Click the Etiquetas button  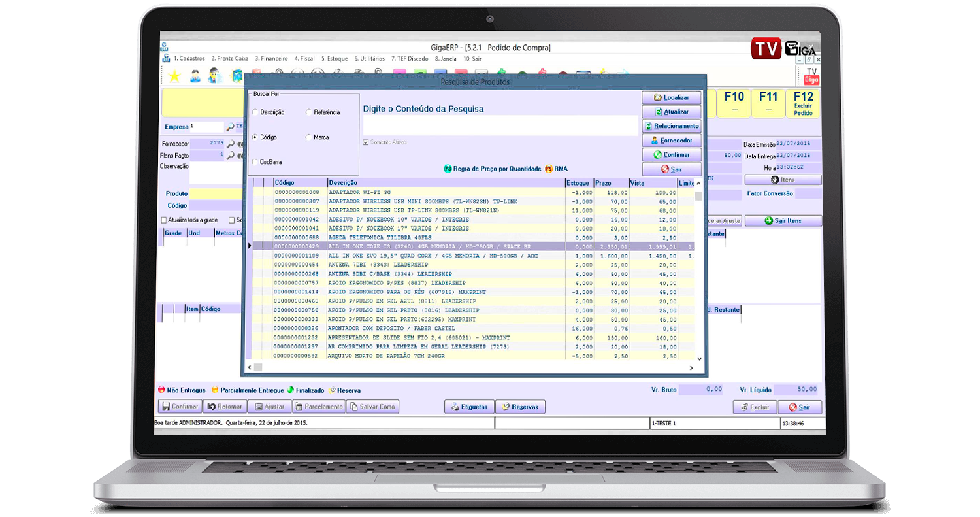pyautogui.click(x=469, y=407)
